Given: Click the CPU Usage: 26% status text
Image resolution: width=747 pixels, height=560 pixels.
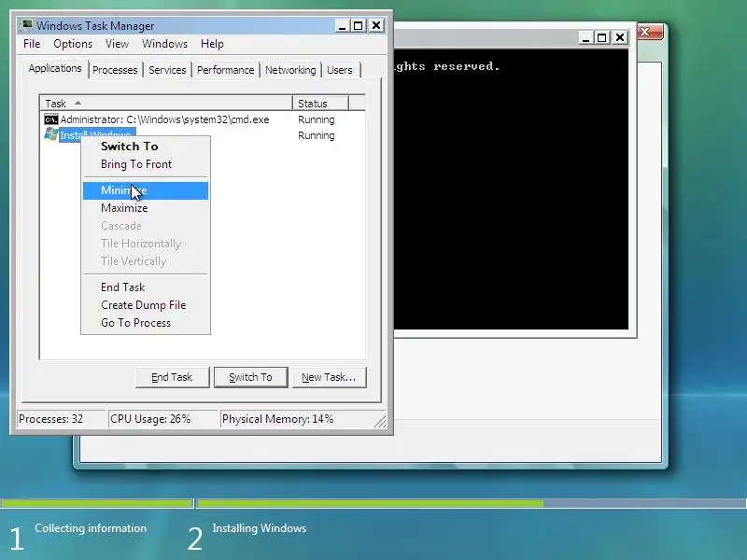Looking at the screenshot, I should click(x=150, y=419).
